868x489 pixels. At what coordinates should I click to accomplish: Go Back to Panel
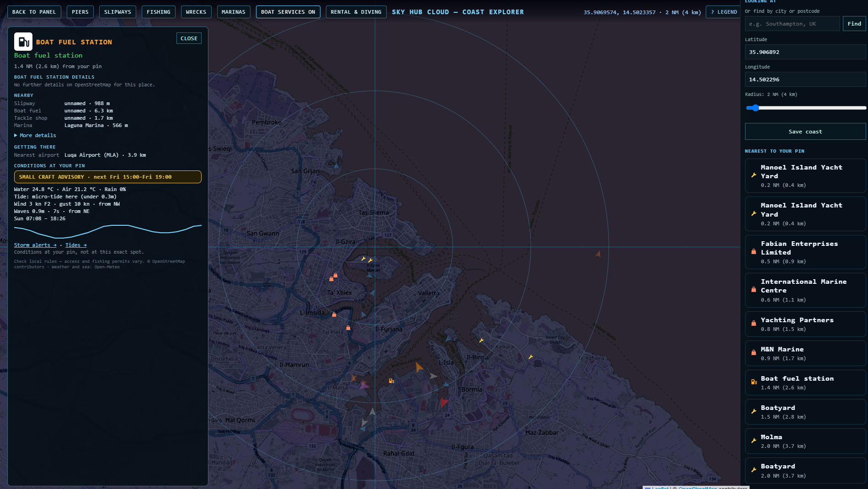coord(34,12)
